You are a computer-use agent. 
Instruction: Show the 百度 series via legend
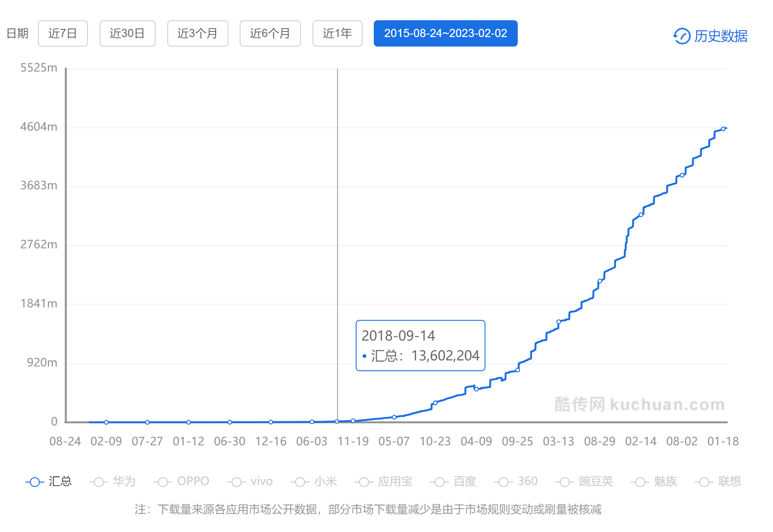tap(439, 482)
